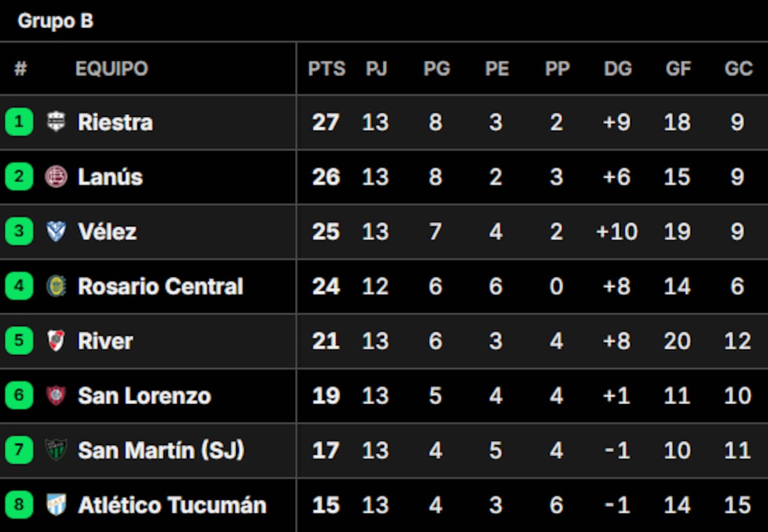Click the Lanús club crest icon
The image size is (768, 532).
(56, 177)
